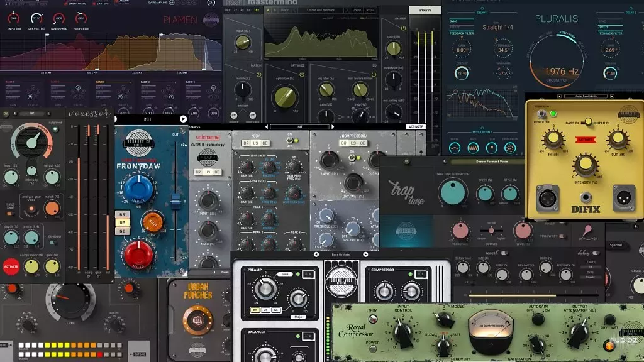Open the Colour and Optimize dropdown in Mastermind
The width and height of the screenshot is (644, 362).
tap(320, 10)
